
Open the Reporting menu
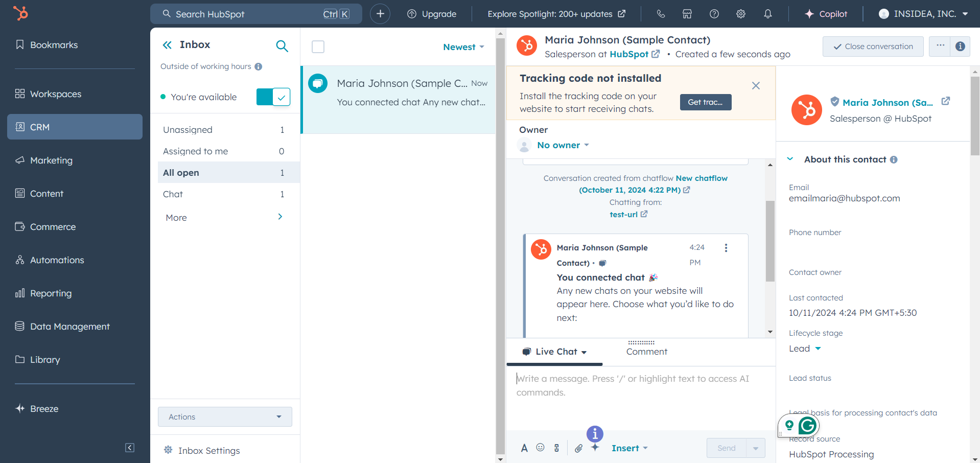pyautogui.click(x=75, y=293)
